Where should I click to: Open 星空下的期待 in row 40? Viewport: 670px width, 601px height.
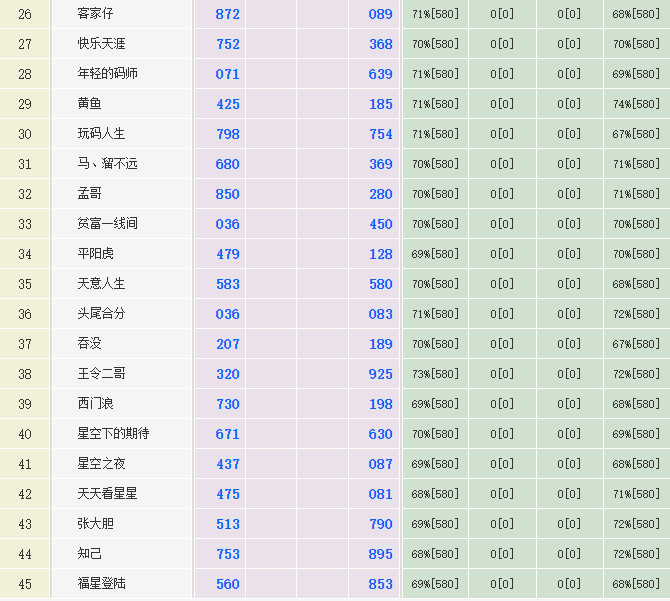tap(113, 434)
